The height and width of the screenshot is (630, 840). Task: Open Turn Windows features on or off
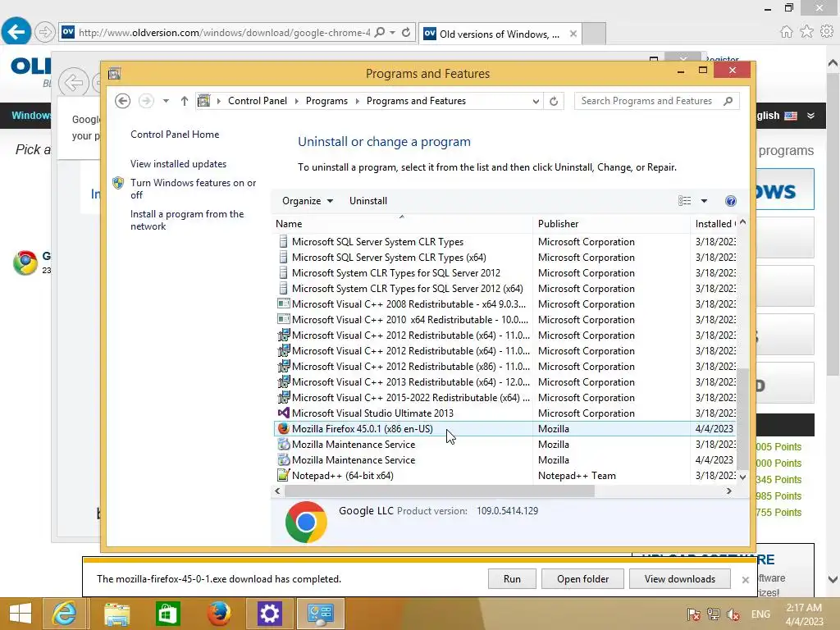(x=193, y=189)
